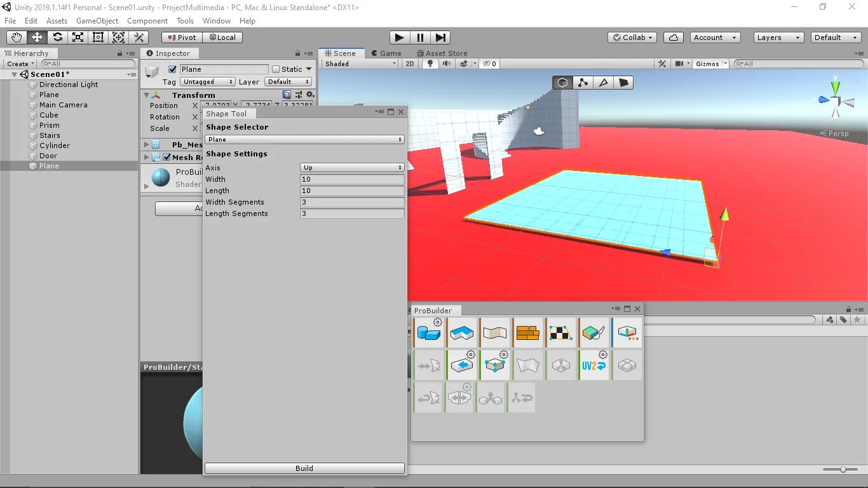Open ProBuilder Material Editor brick icon
868x488 pixels.
click(528, 333)
